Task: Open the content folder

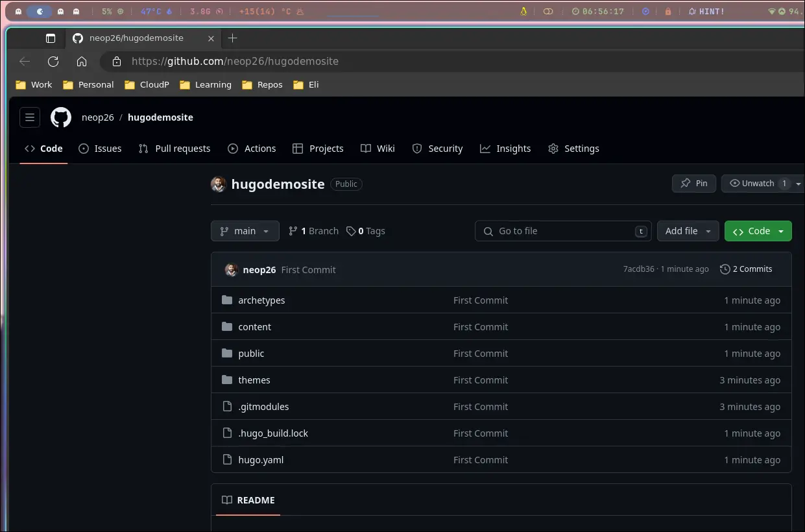Action: [255, 327]
